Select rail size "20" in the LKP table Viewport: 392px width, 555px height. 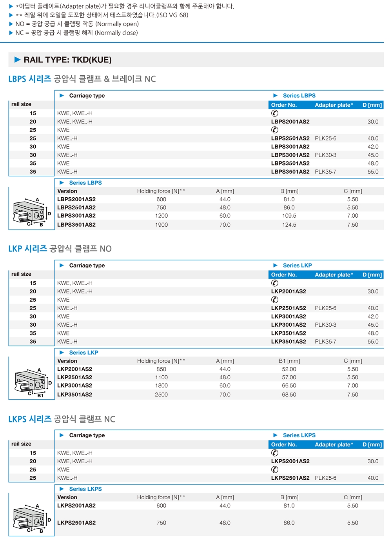(33, 291)
